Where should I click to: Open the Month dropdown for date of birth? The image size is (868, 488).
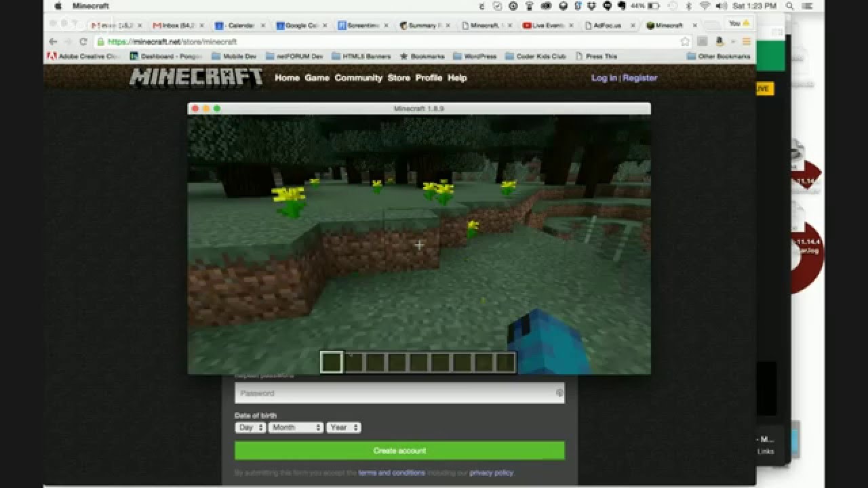click(296, 428)
